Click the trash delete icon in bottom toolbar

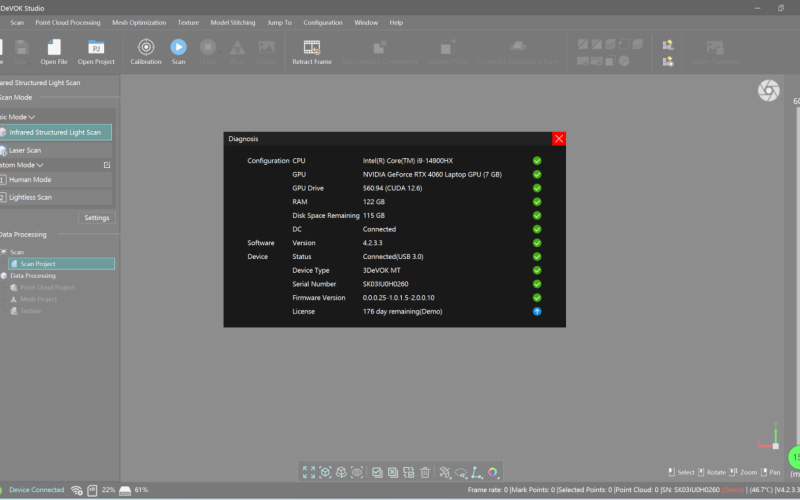pos(425,472)
